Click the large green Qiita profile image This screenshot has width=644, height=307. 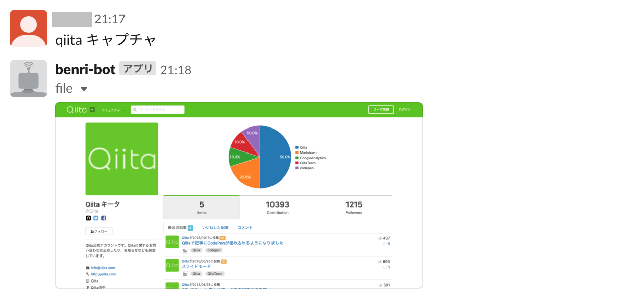122,159
